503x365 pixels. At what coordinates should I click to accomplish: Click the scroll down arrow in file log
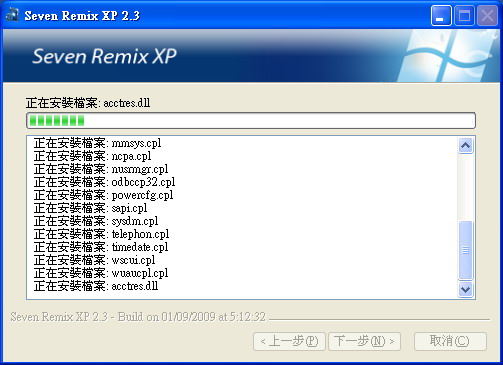[x=465, y=289]
